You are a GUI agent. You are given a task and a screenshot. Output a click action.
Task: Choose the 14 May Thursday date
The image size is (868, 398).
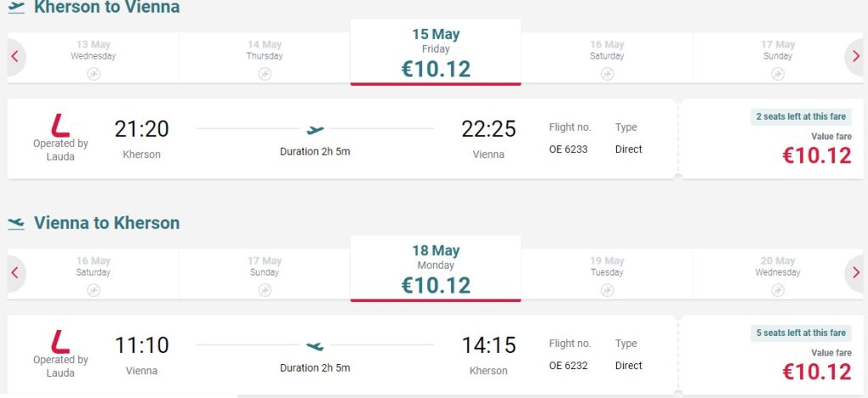coord(264,57)
